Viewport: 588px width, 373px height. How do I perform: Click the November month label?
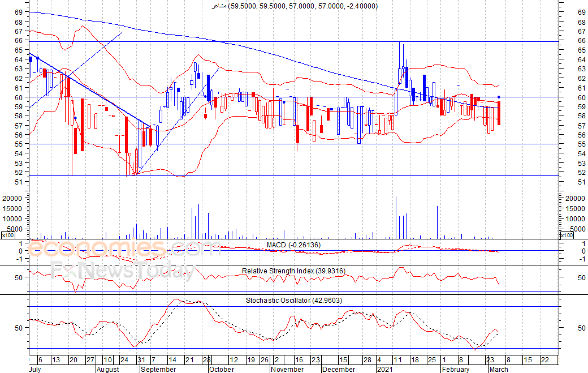point(287,369)
